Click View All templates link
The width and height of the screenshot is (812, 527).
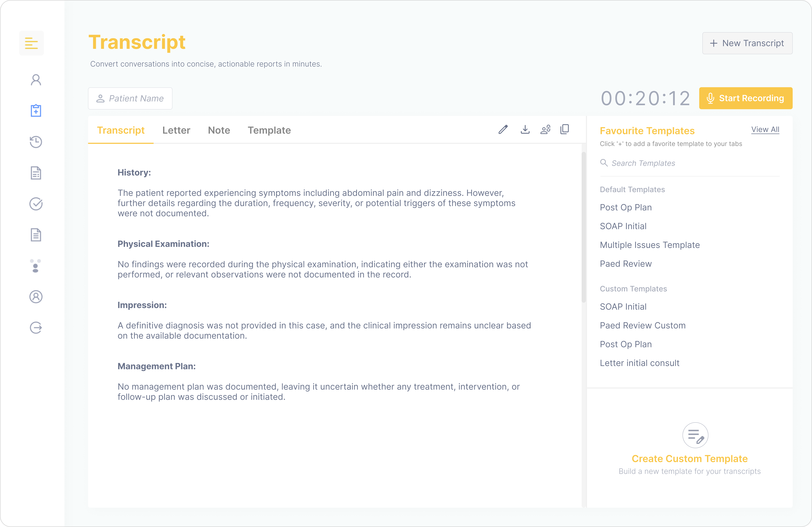click(x=765, y=130)
